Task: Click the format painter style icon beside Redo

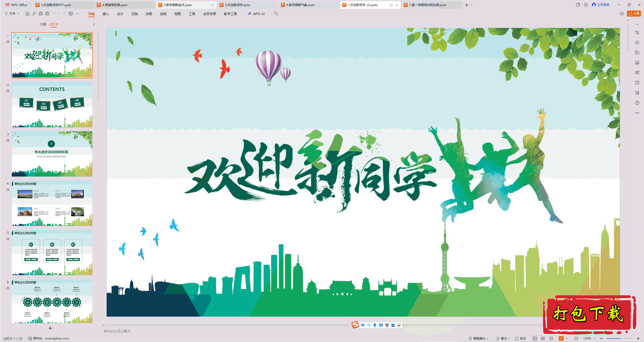Action: (71, 14)
